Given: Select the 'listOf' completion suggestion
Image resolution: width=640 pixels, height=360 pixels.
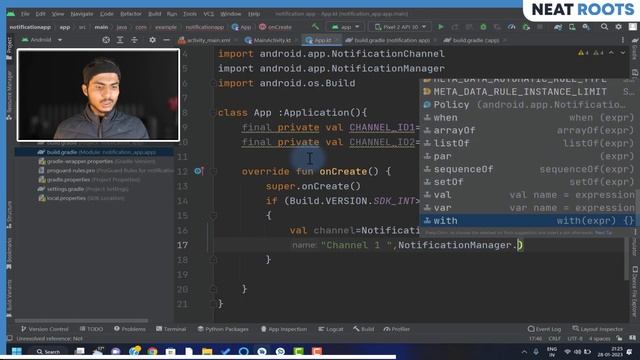Looking at the screenshot, I should pos(529,143).
